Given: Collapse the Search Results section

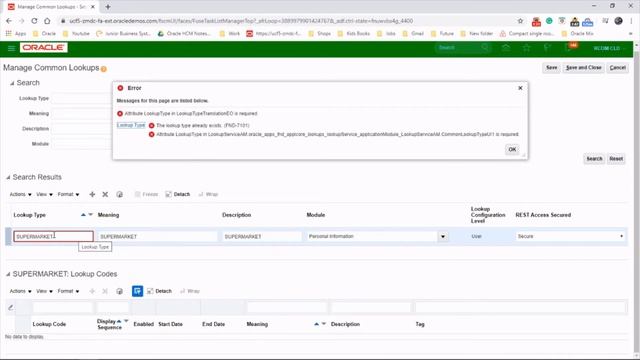Looking at the screenshot, I should pos(8,178).
